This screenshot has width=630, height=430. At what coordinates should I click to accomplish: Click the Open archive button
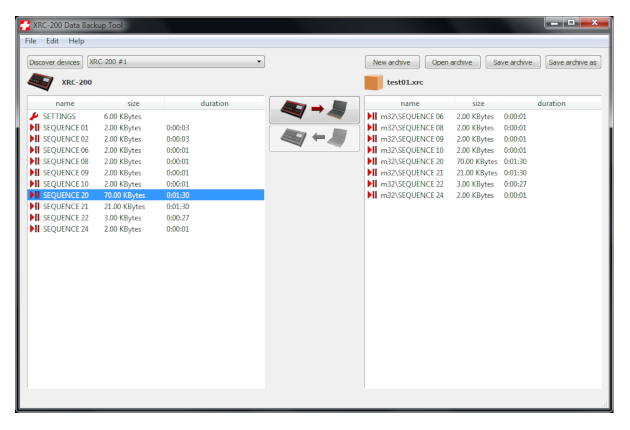tap(452, 62)
